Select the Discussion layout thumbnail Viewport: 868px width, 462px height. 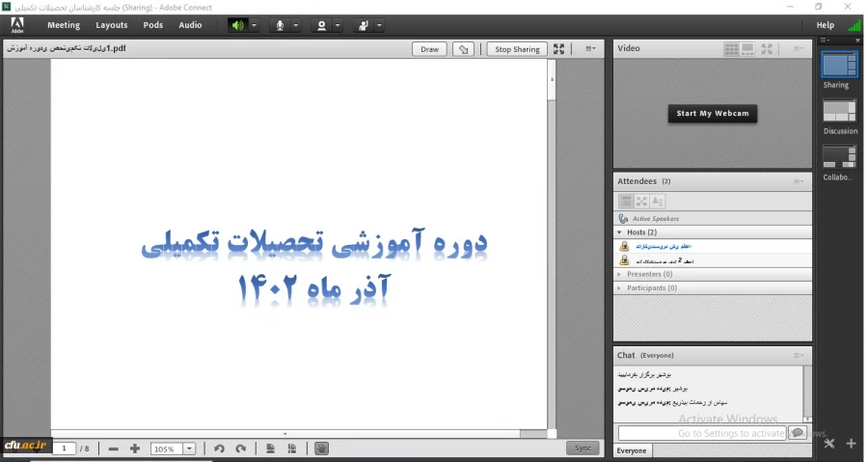(839, 112)
